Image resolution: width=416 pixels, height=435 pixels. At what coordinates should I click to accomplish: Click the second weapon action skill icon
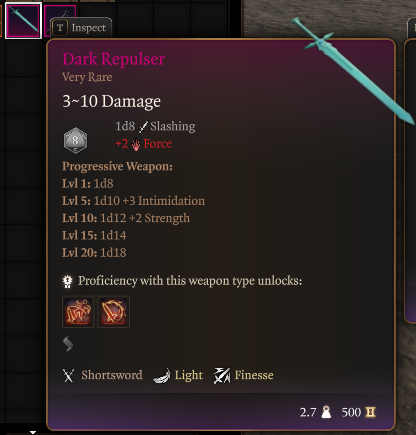[x=113, y=312]
